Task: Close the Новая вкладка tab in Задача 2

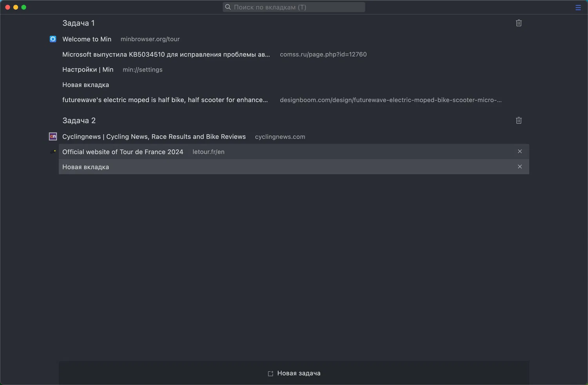Action: coord(520,167)
